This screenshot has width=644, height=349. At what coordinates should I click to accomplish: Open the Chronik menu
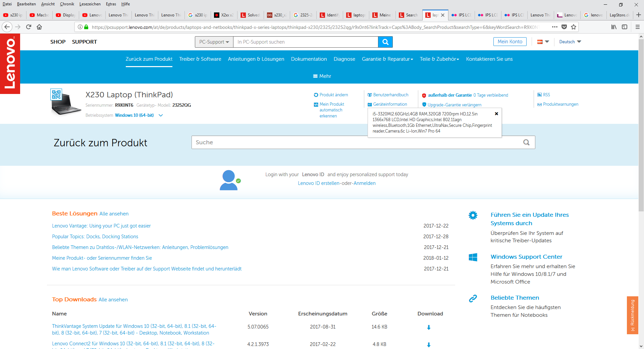click(x=67, y=4)
